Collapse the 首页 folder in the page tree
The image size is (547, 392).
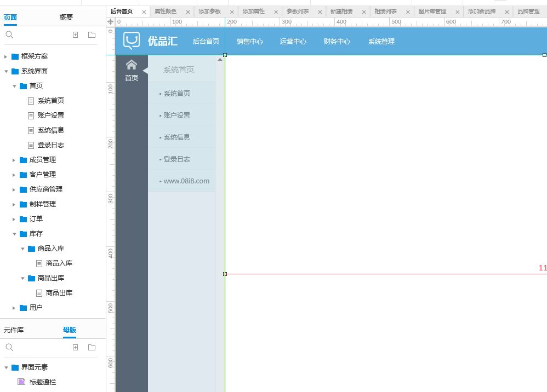15,85
